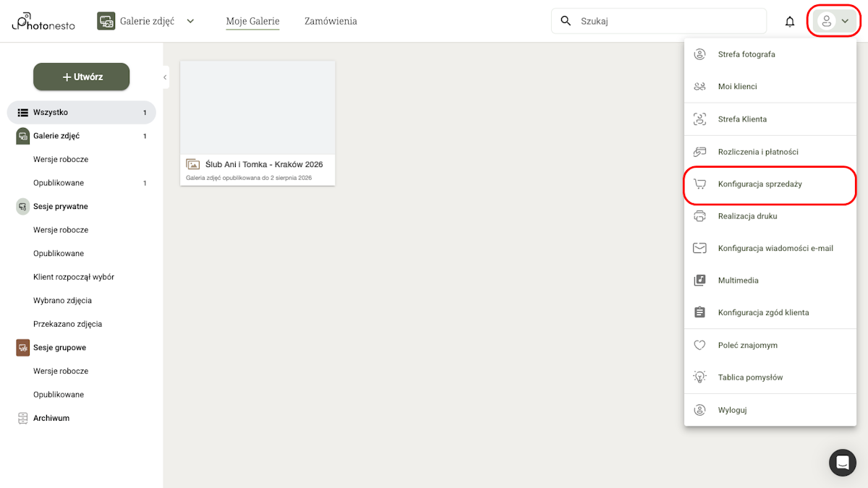This screenshot has width=868, height=488.
Task: Open Realizacja druku menu item
Action: [770, 215]
